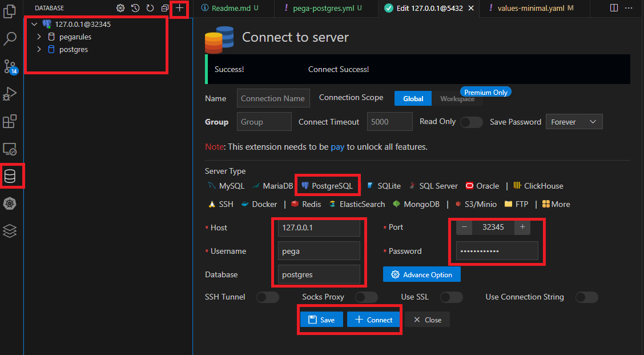Select MySQL server type
This screenshot has width=644, height=355.
[x=226, y=186]
